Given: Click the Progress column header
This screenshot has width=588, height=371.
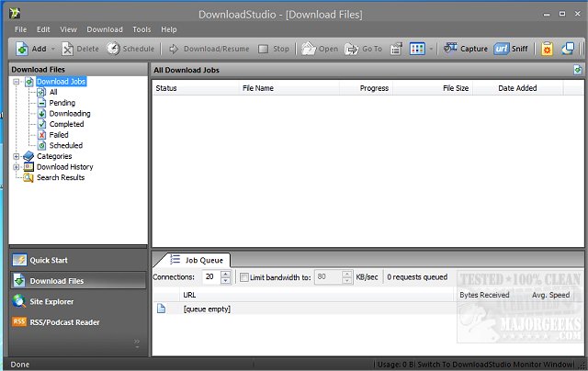Looking at the screenshot, I should click(367, 88).
